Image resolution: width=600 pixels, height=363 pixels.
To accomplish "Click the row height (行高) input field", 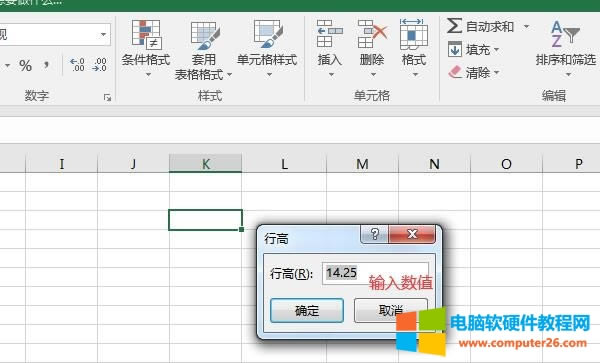I will [x=375, y=273].
